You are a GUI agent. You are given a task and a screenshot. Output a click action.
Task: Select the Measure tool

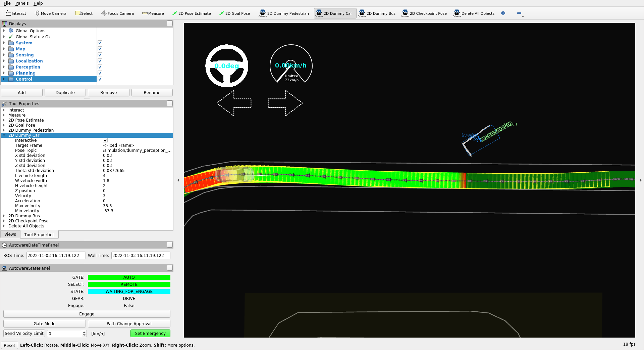tap(153, 13)
